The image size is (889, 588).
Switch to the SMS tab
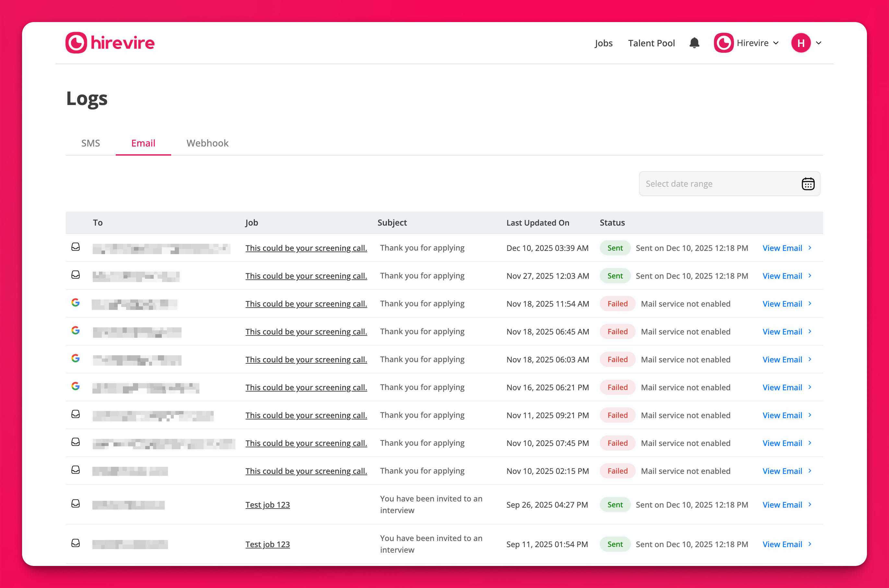[x=90, y=143]
